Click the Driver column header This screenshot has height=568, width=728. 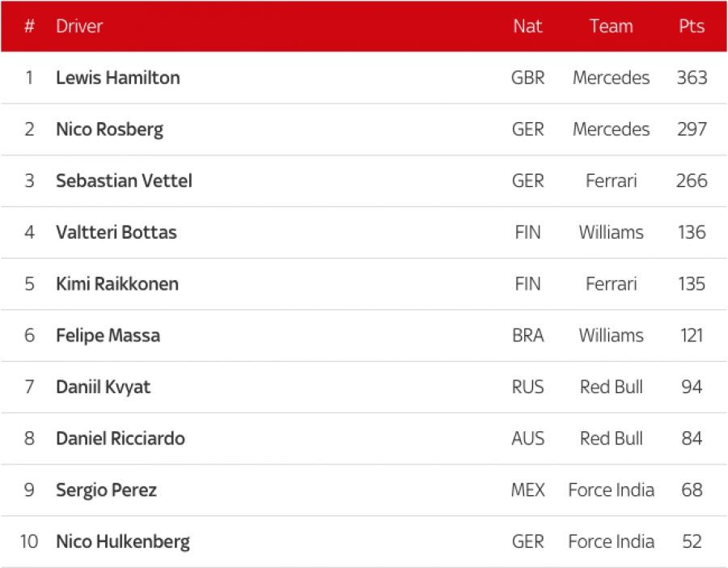pos(79,26)
